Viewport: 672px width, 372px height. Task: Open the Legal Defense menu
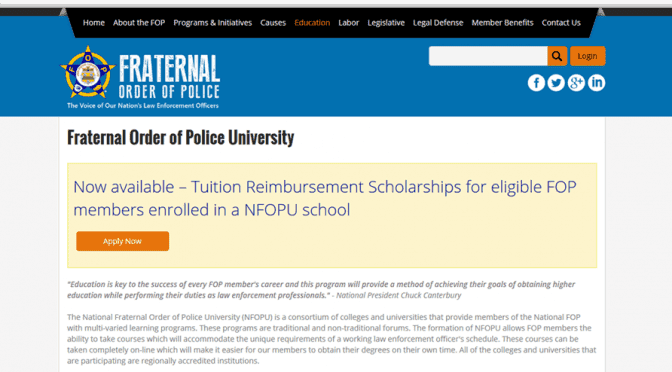click(438, 23)
